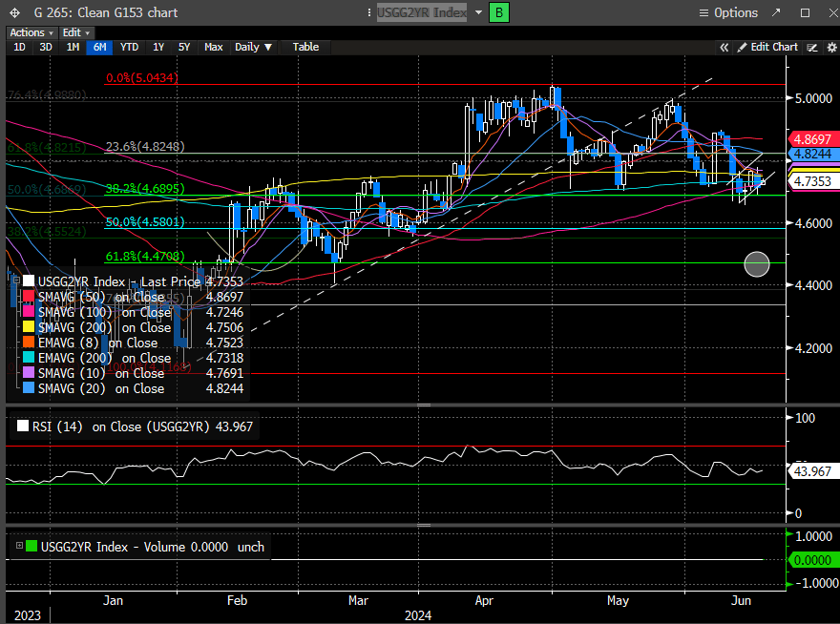Click the pop-out arrow icon beside Options
Screen dimensions: 840x624
[x=774, y=12]
